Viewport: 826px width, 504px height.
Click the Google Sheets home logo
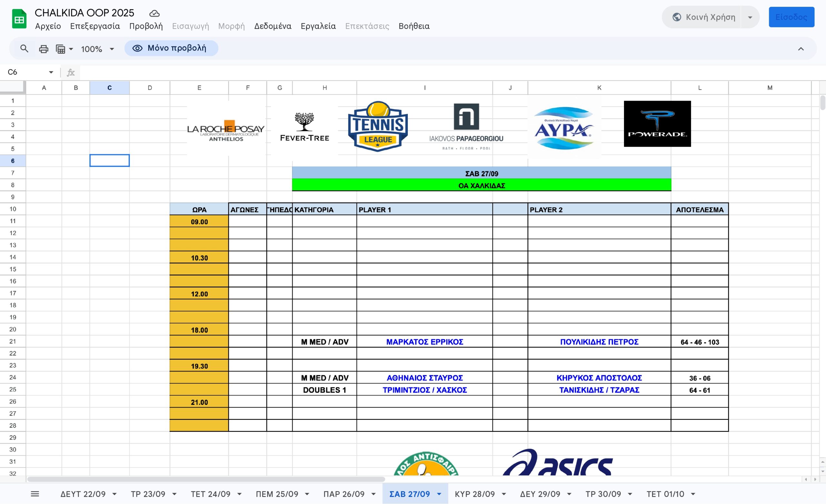coord(19,19)
